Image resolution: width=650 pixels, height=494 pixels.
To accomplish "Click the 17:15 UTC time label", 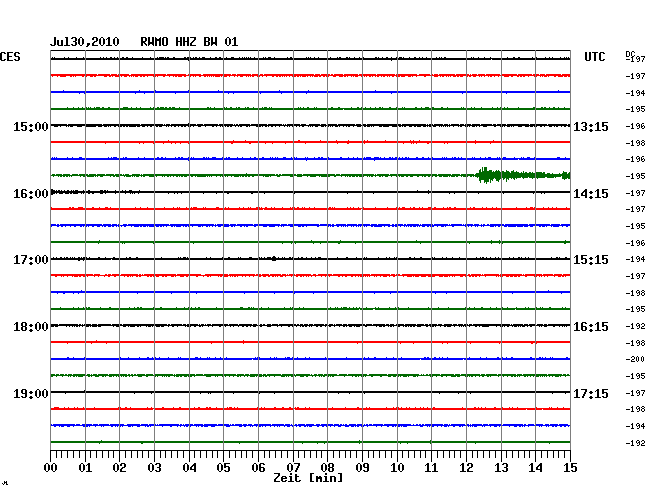I will pos(591,393).
